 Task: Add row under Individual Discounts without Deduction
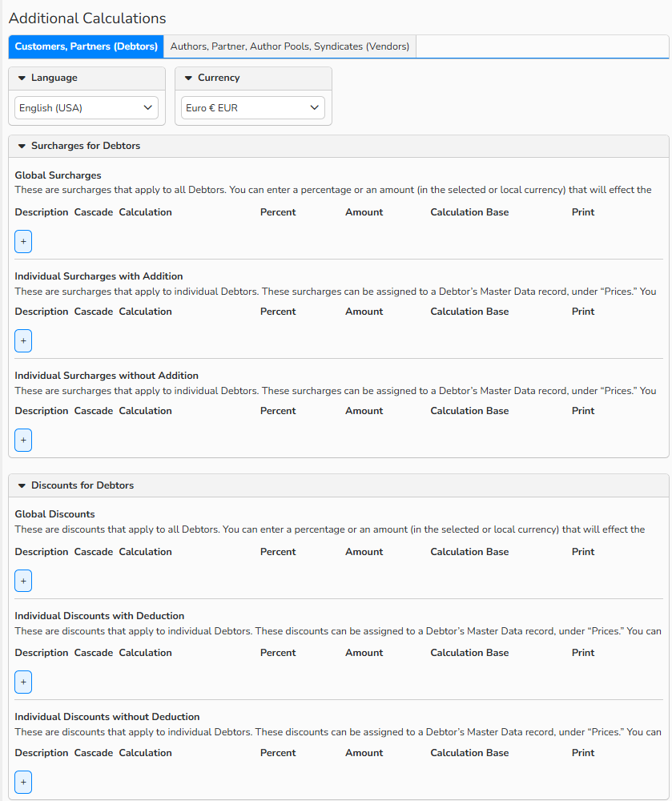pos(23,782)
